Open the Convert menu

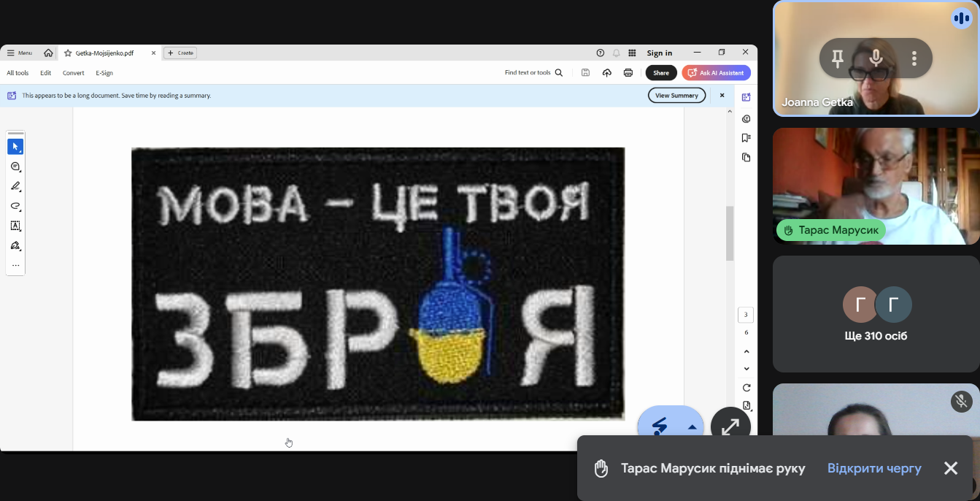pos(73,73)
